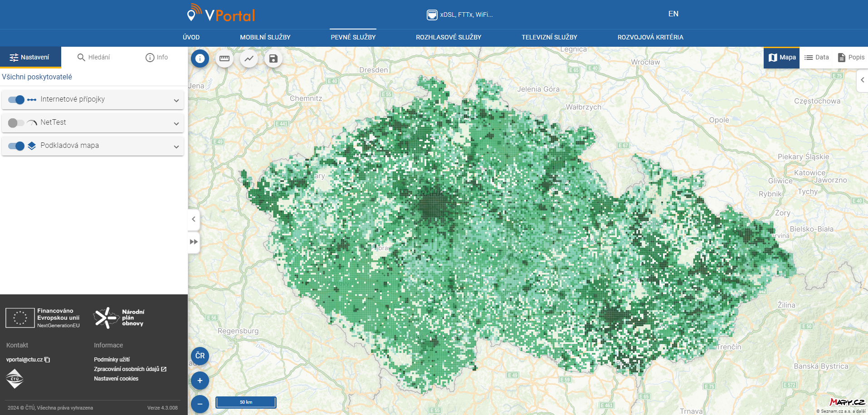Open the line chart tool
The image size is (868, 415).
click(x=249, y=59)
